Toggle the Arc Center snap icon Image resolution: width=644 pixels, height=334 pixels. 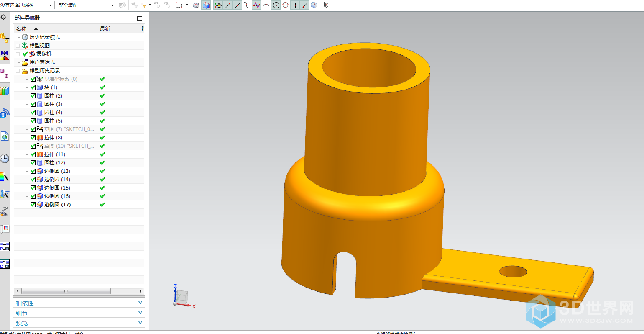[x=276, y=5]
